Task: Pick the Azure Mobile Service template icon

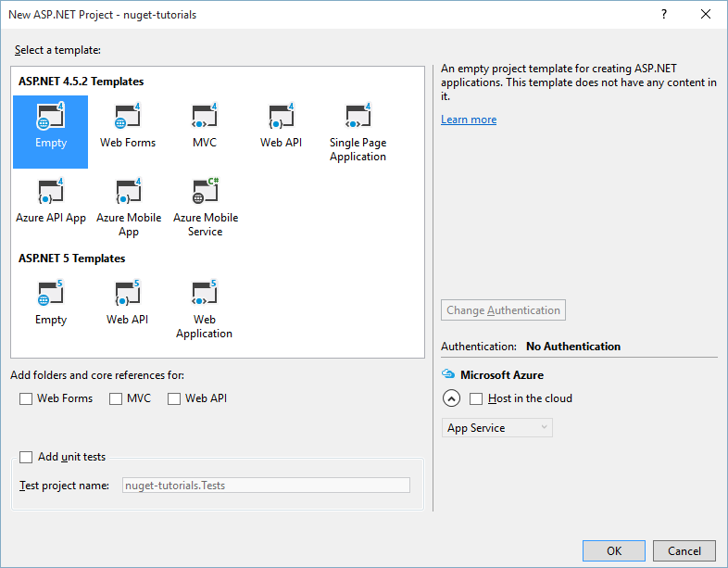Action: 206,192
